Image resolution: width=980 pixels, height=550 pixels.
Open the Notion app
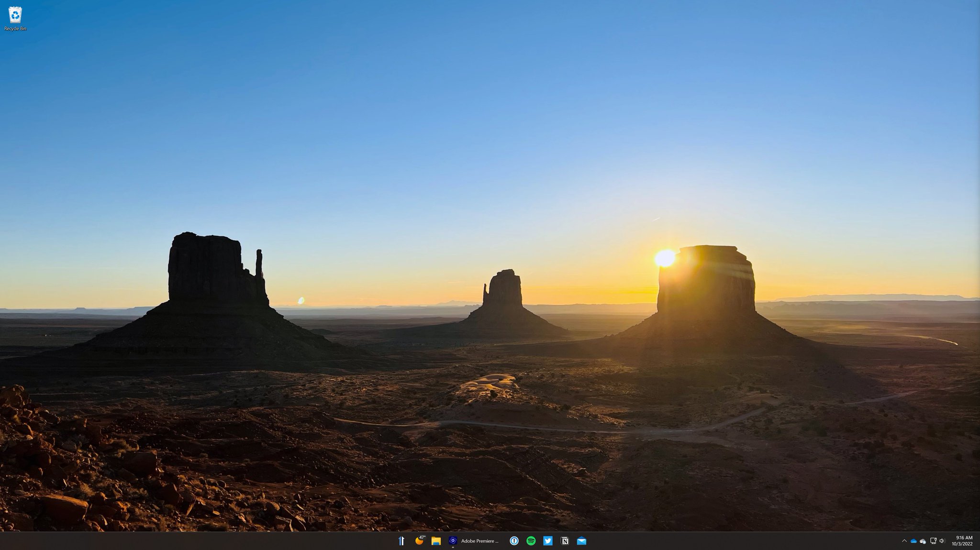pyautogui.click(x=565, y=541)
